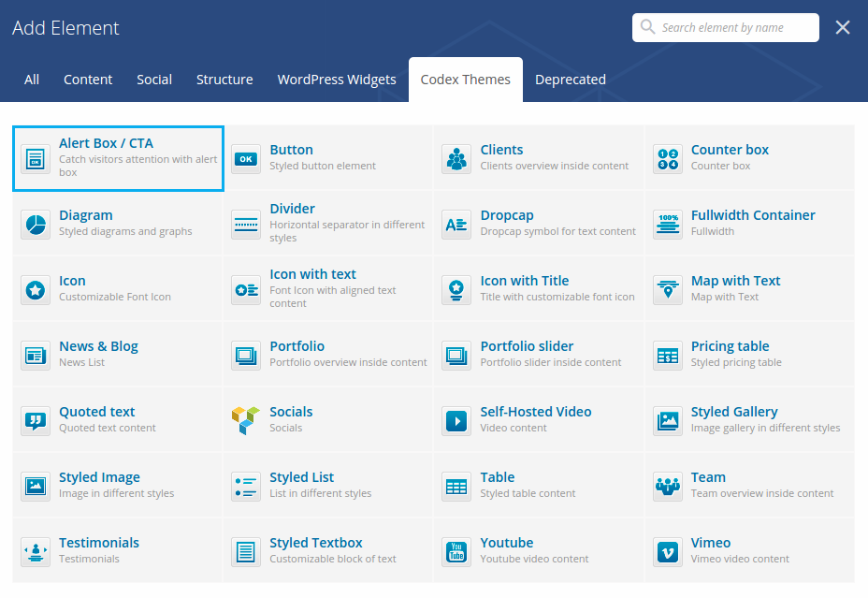Add the Testimonials element
This screenshot has height=598, width=868.
[118, 551]
